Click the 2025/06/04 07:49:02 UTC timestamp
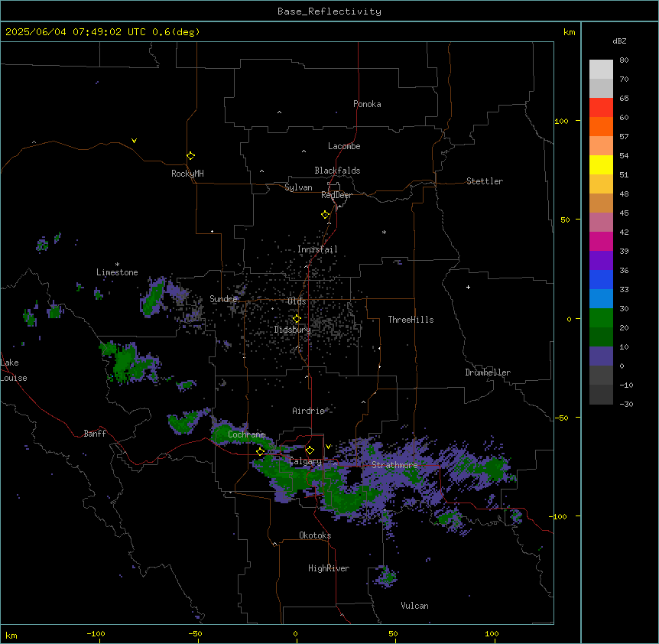The width and height of the screenshot is (659, 644). click(75, 32)
